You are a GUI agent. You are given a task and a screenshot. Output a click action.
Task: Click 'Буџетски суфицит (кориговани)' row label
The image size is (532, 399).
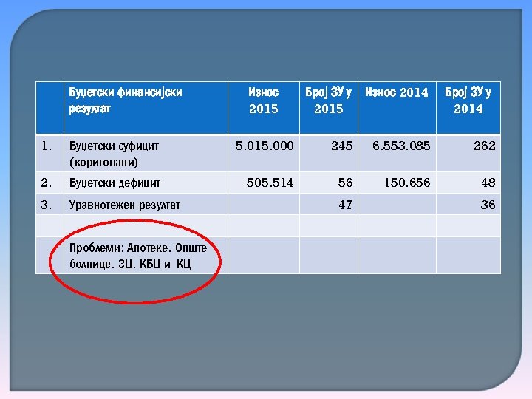(x=114, y=154)
